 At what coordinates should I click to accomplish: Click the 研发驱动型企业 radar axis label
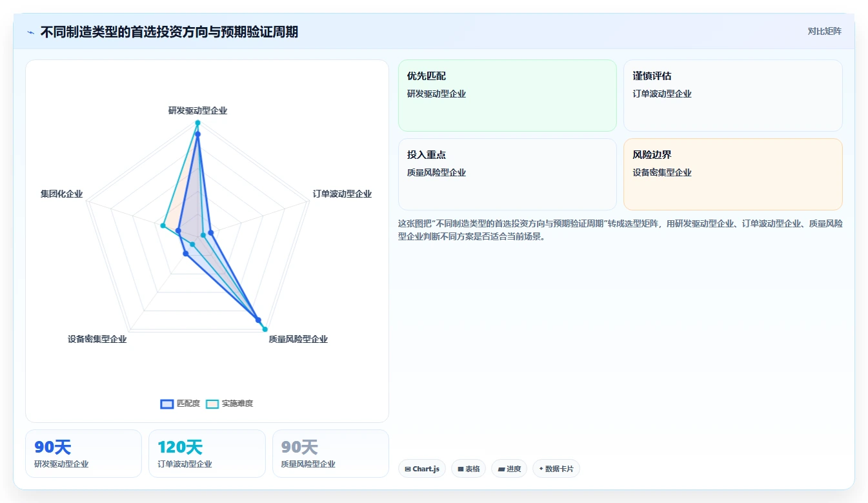point(197,110)
